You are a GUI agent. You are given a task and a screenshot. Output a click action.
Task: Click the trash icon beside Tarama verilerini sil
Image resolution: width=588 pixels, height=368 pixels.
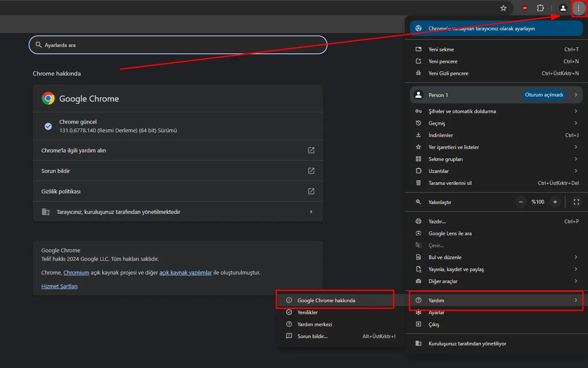pyautogui.click(x=418, y=183)
